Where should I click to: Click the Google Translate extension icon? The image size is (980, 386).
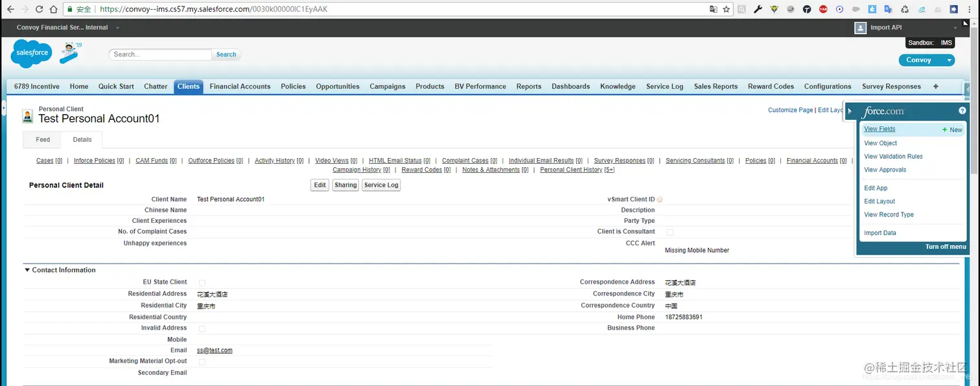point(889,9)
